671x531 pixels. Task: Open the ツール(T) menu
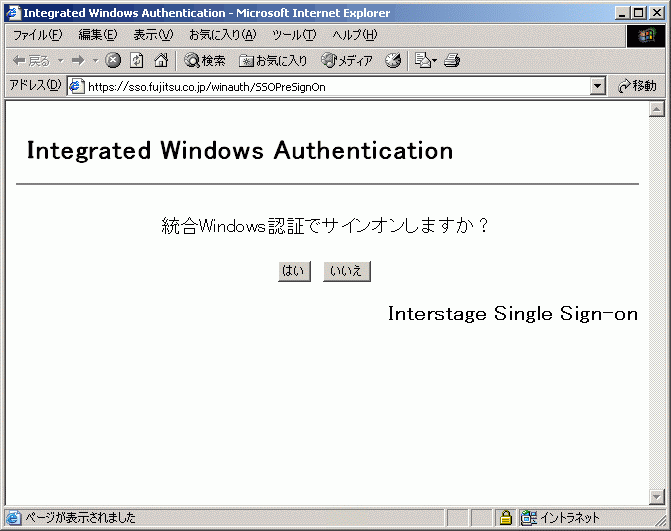tap(294, 35)
